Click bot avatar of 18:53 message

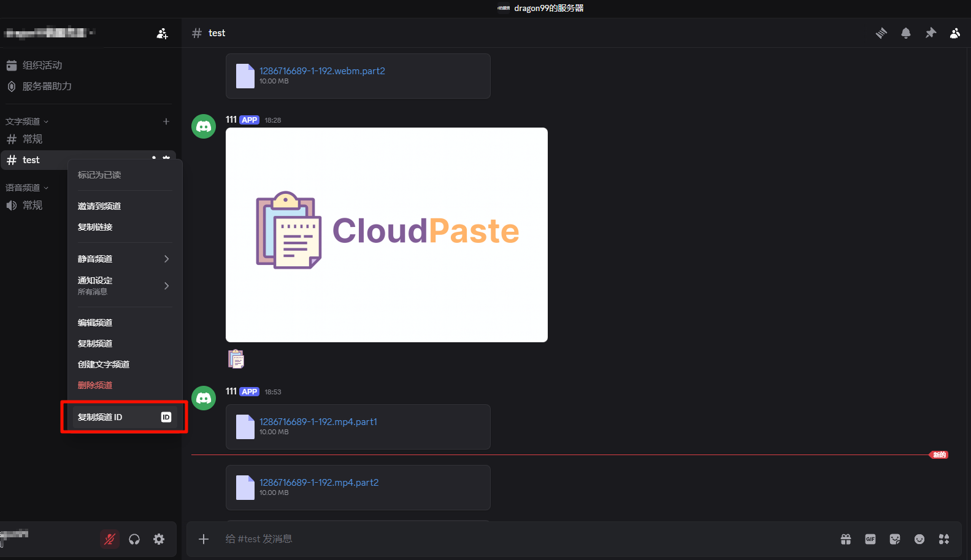click(x=204, y=398)
